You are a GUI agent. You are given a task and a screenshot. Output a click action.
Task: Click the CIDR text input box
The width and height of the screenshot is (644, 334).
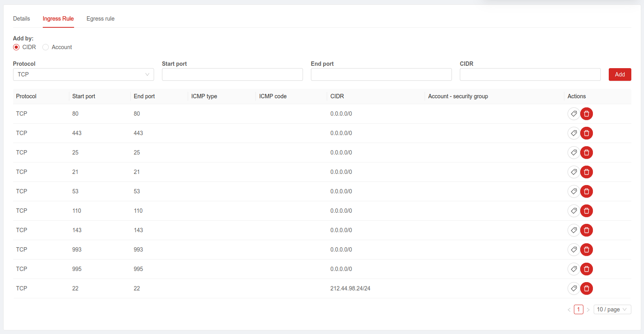coord(530,74)
